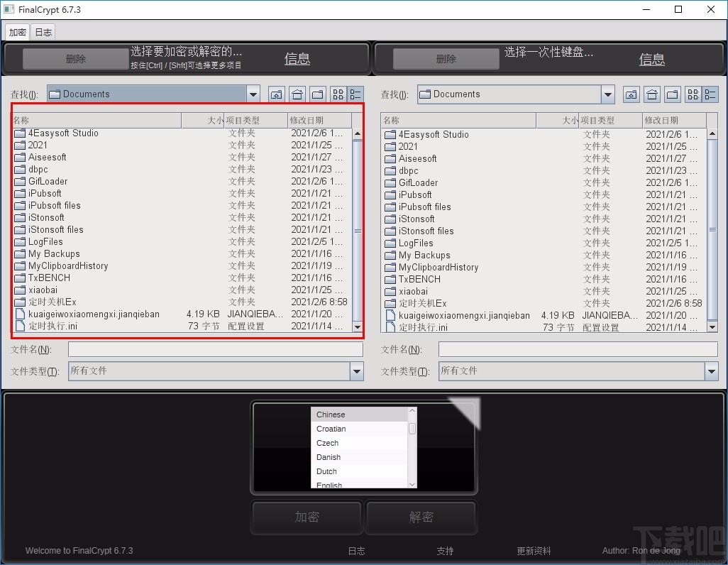Click the home icon above the right file list
Image resolution: width=728 pixels, height=565 pixels.
[651, 94]
